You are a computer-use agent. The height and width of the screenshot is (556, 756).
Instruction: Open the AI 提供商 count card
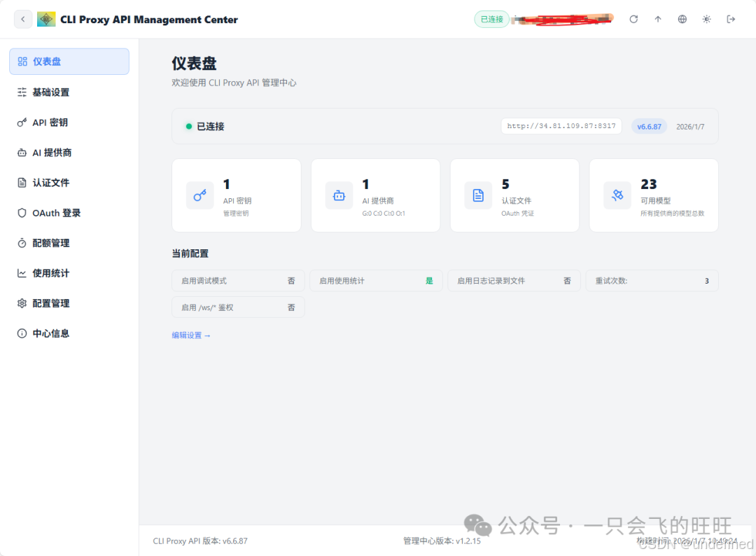(376, 195)
